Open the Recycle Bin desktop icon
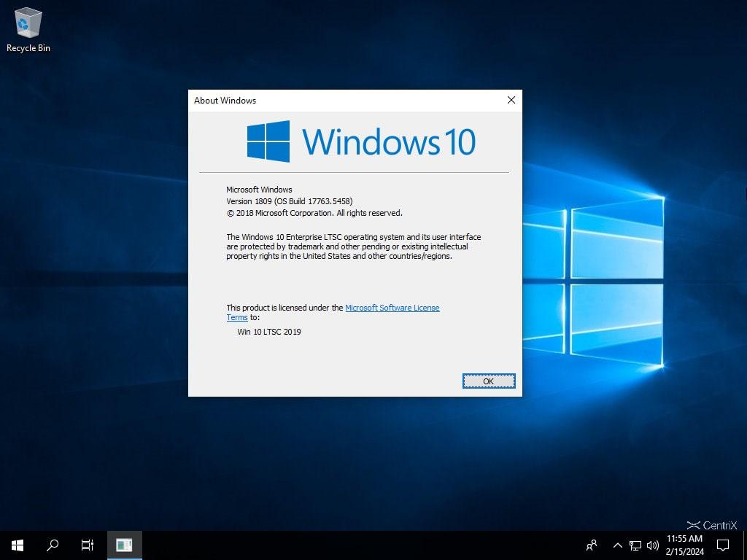The height and width of the screenshot is (560, 747). coord(28,29)
